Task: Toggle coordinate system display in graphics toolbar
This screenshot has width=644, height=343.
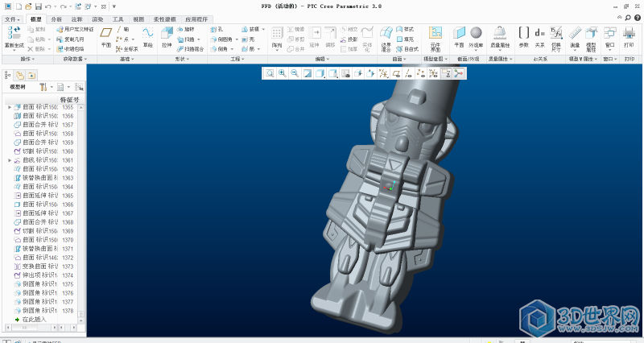Action: [433, 73]
